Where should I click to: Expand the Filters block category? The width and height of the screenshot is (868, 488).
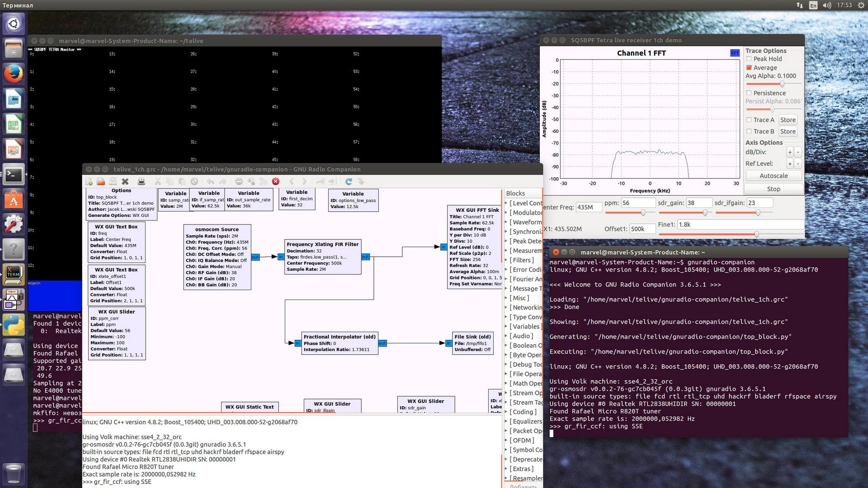coord(506,260)
